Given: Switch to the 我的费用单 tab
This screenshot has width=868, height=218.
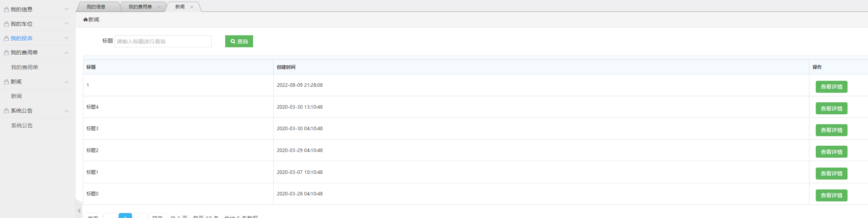Looking at the screenshot, I should 140,7.
